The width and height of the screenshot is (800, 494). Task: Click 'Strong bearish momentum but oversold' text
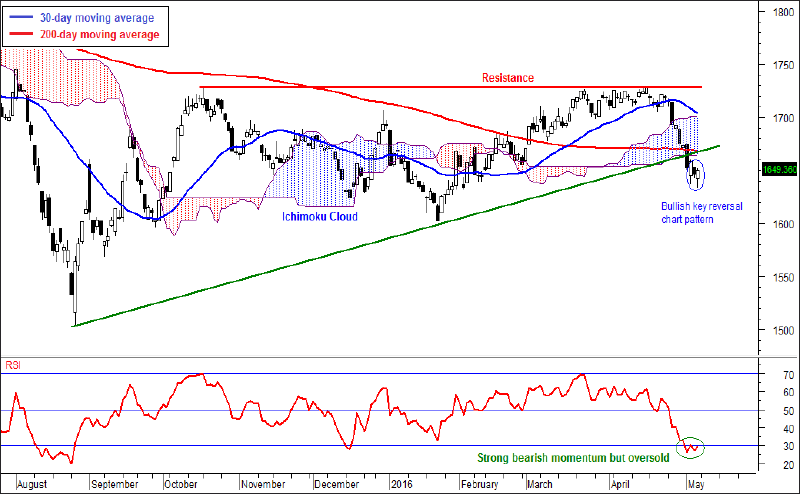coord(573,458)
